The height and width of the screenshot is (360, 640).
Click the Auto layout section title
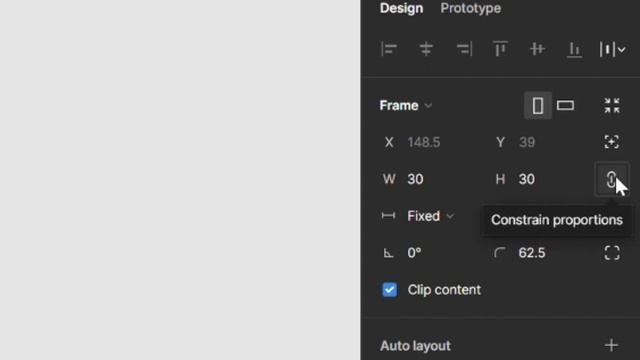(415, 346)
